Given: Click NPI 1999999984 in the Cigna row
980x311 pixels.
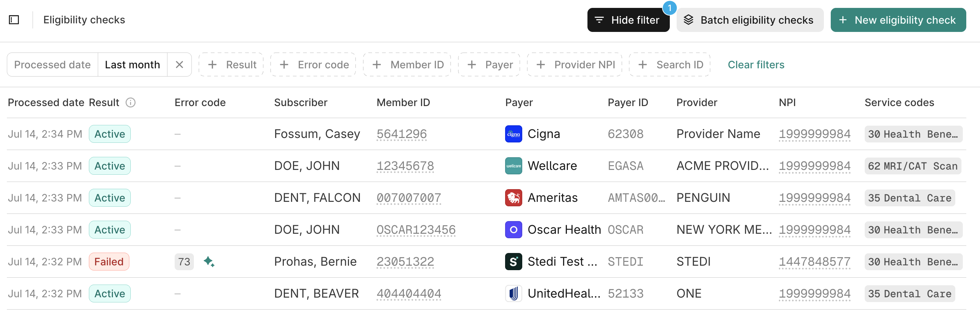Looking at the screenshot, I should (x=815, y=134).
